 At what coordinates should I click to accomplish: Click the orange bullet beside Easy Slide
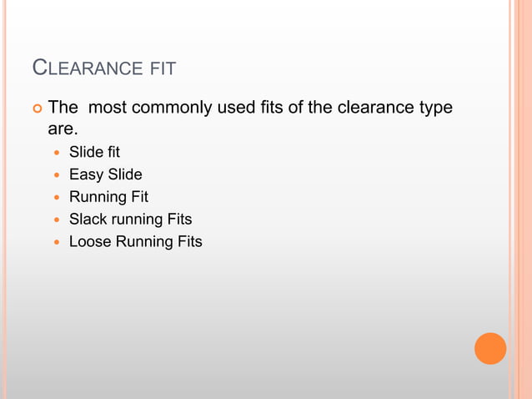pyautogui.click(x=57, y=175)
